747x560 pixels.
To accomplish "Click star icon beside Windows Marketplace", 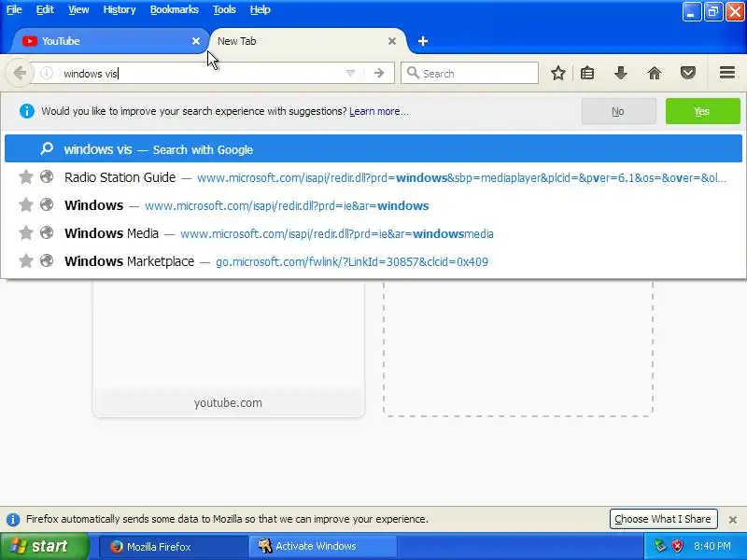I will tap(26, 261).
